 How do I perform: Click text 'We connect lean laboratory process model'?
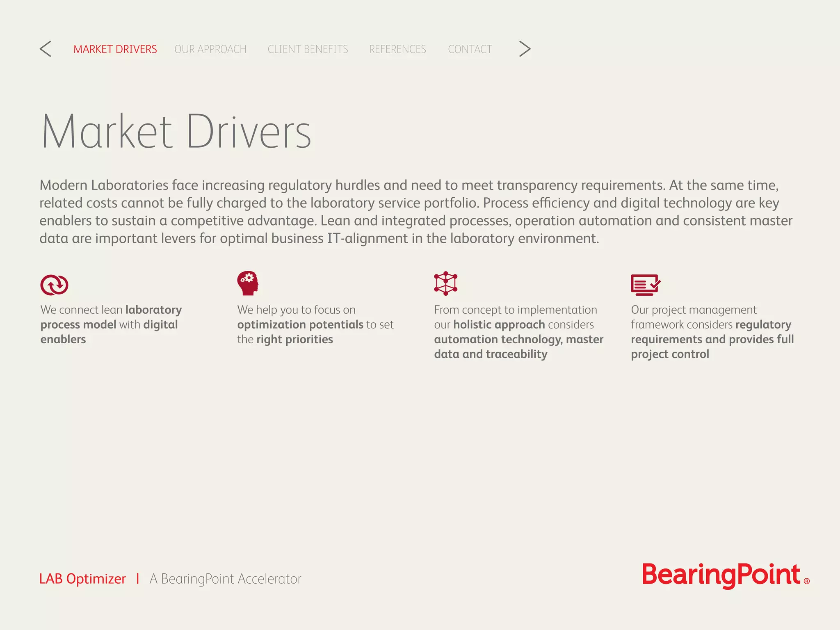click(111, 317)
